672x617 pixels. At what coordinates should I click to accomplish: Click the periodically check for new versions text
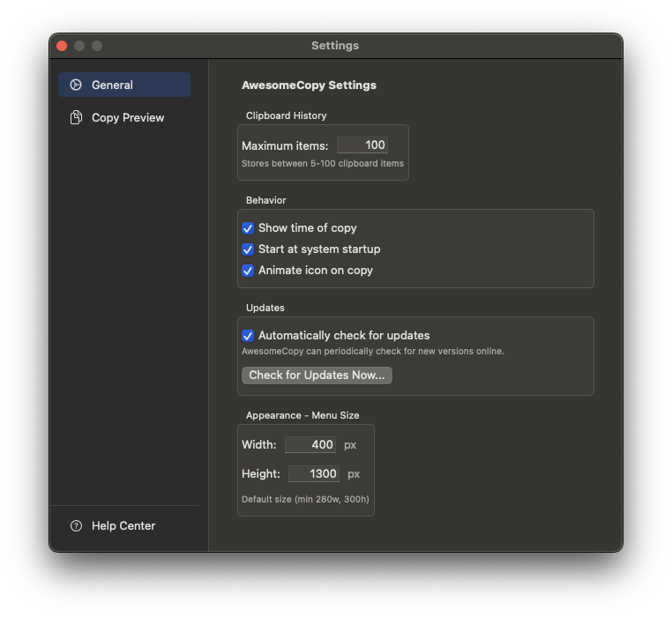(373, 351)
